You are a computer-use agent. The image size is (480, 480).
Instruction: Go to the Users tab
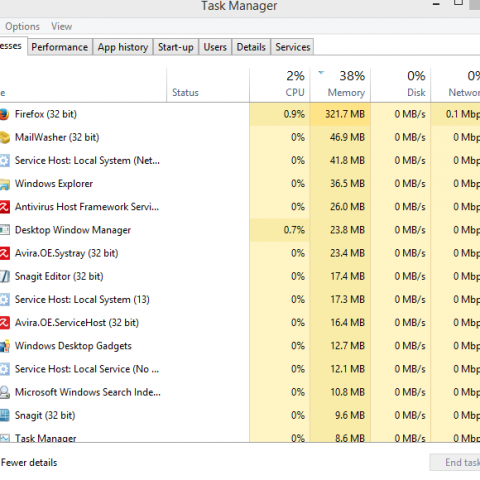(x=215, y=47)
